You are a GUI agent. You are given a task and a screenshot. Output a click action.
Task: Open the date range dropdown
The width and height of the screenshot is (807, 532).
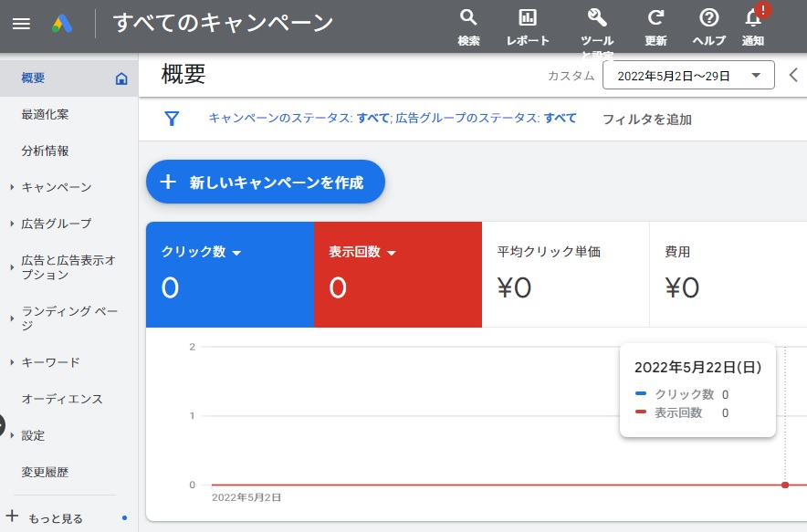pos(688,76)
